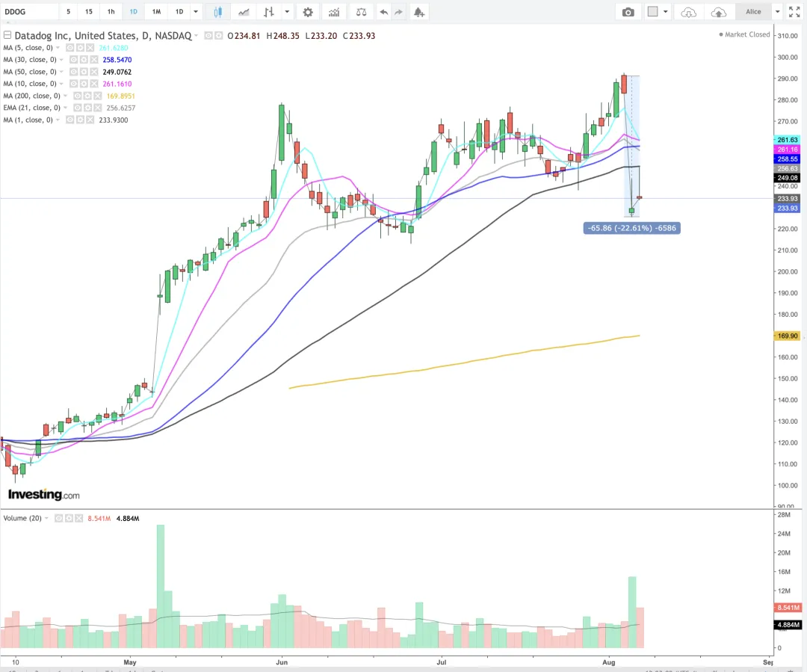Select the 1h timeframe
Image resolution: width=807 pixels, height=672 pixels.
click(111, 12)
